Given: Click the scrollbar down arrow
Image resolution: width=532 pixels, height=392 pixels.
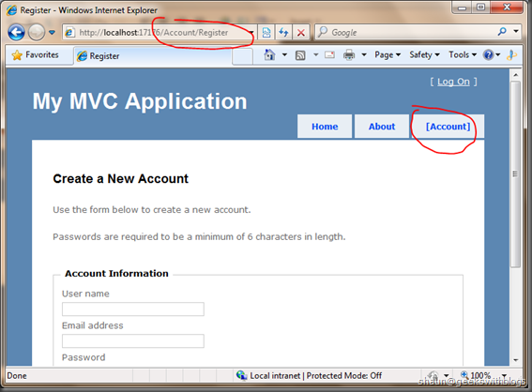Looking at the screenshot, I should (515, 360).
